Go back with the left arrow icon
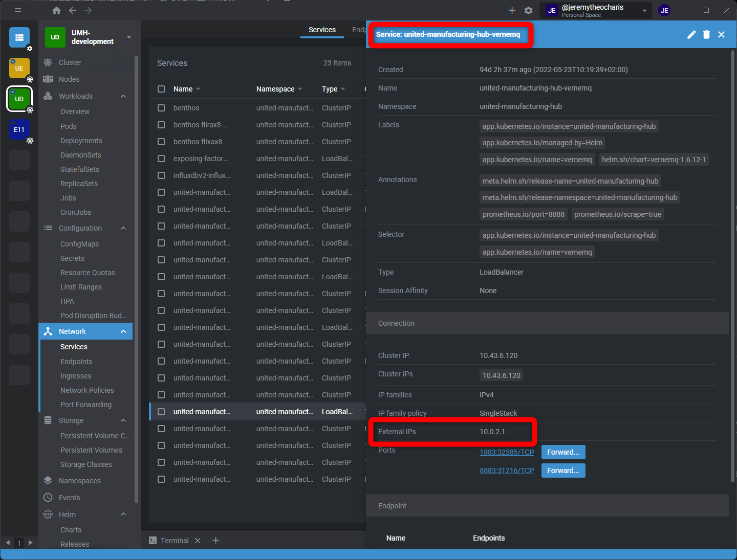This screenshot has height=560, width=737. pyautogui.click(x=72, y=10)
